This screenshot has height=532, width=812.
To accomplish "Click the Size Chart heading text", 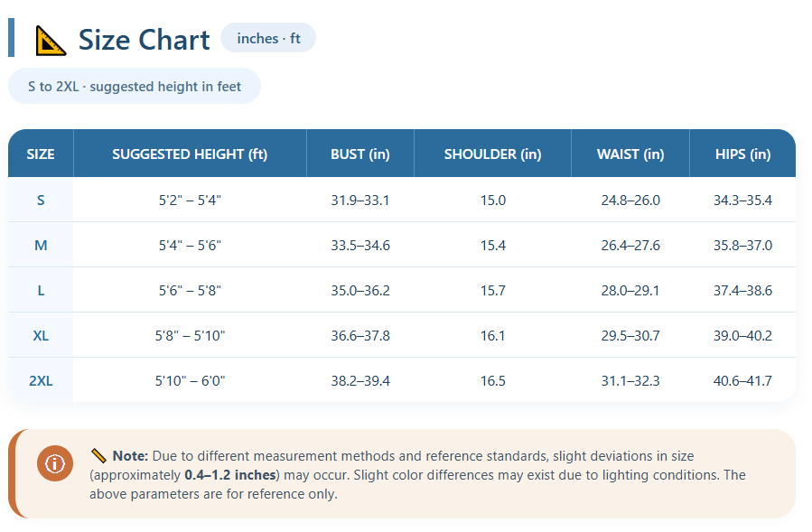I will pos(145,40).
